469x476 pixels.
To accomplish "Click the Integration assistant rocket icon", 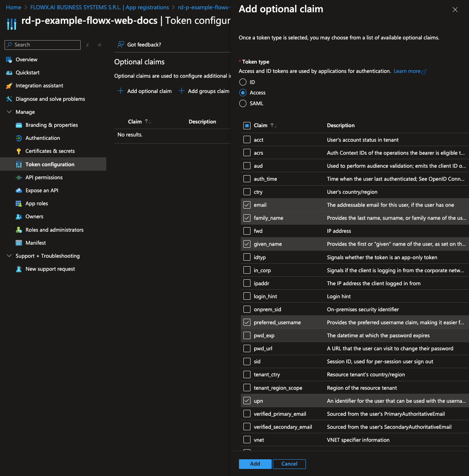I will [9, 86].
